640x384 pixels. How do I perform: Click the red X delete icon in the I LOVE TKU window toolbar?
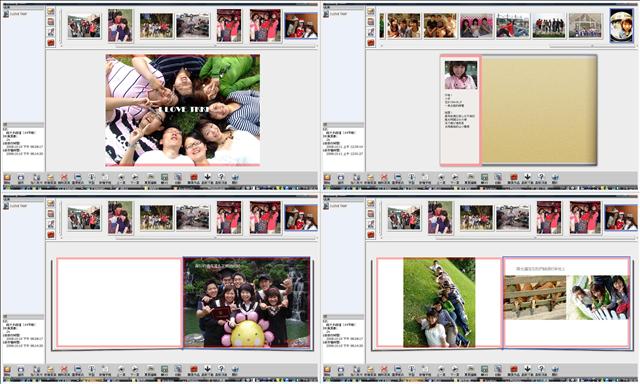point(64,177)
